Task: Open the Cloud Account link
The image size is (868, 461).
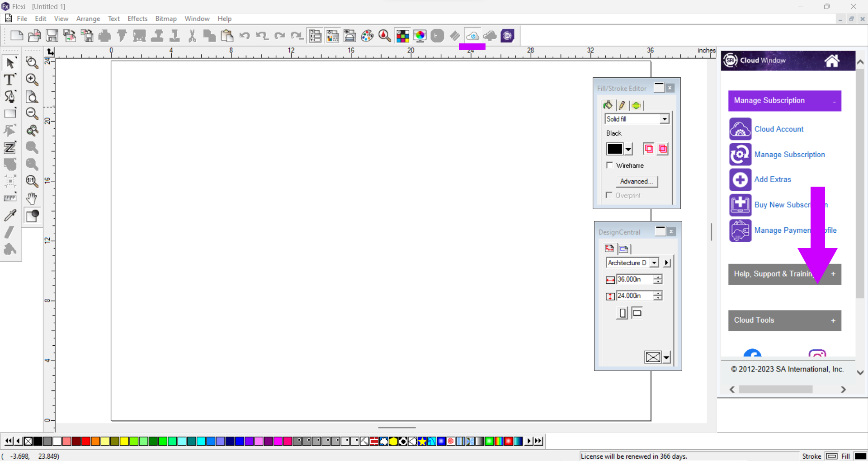Action: pyautogui.click(x=778, y=129)
